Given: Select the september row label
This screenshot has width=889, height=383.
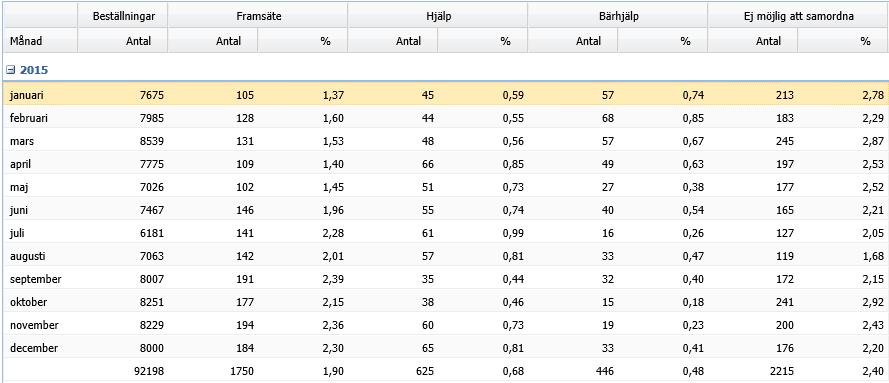Looking at the screenshot, I should coord(36,279).
